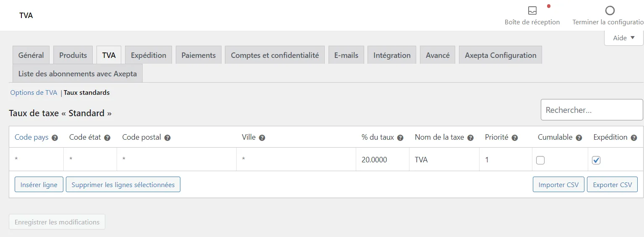Image resolution: width=644 pixels, height=237 pixels.
Task: Show help tooltip for Code état
Action: coord(107,138)
